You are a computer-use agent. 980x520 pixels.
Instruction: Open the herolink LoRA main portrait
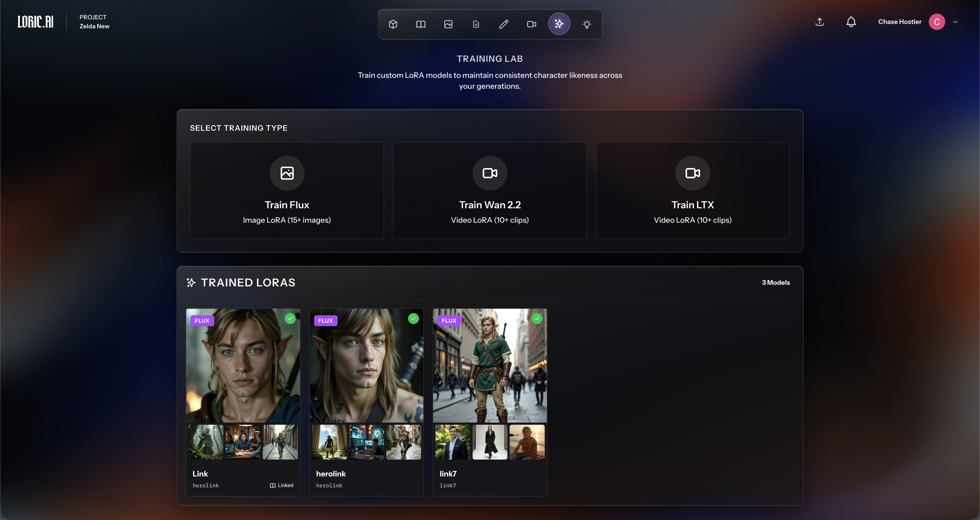point(366,366)
